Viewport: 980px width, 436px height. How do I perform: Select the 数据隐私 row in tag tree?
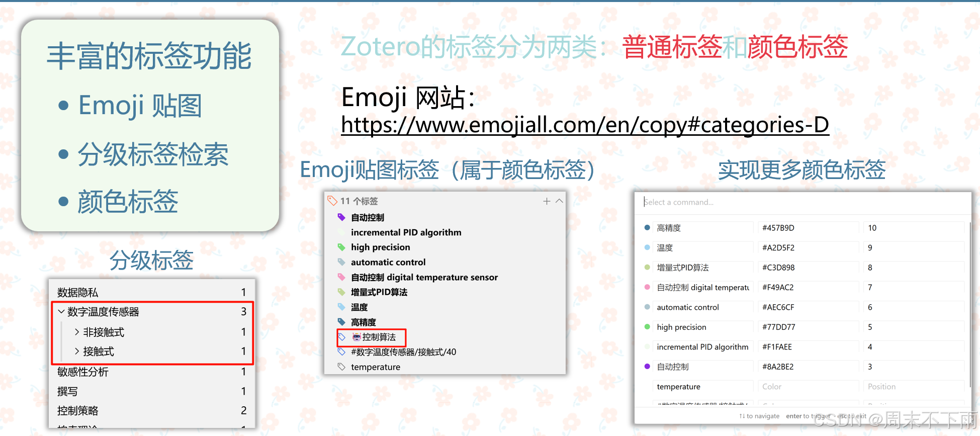point(152,292)
